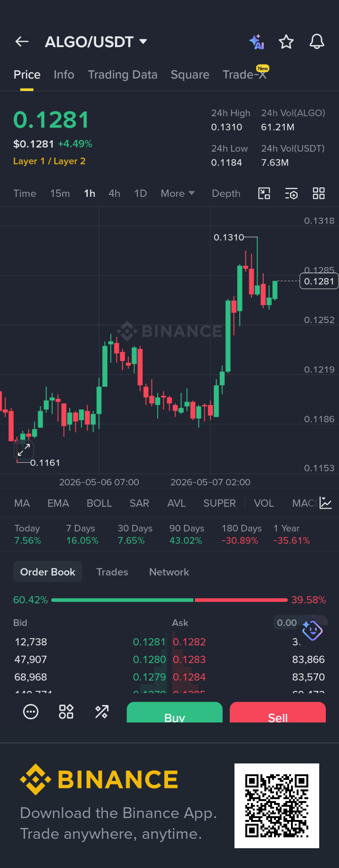Select the Order Book tab
339x868 pixels.
click(x=48, y=572)
